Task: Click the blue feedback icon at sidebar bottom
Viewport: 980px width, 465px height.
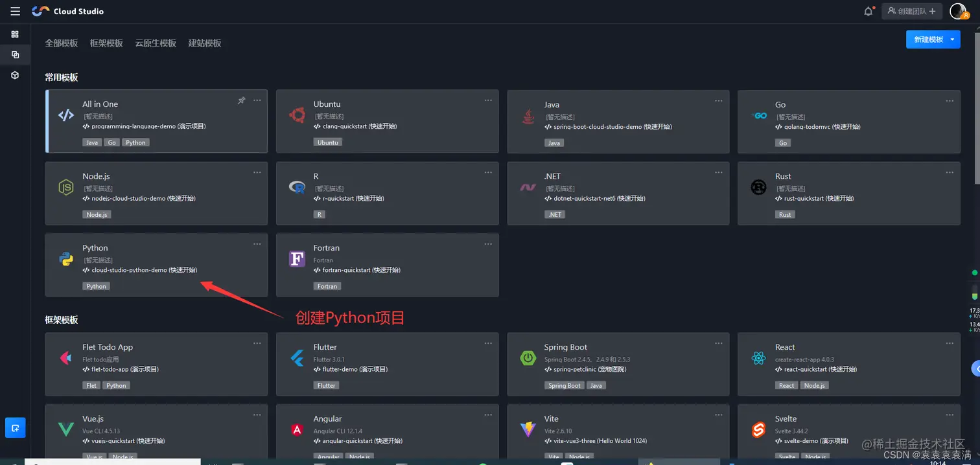Action: pyautogui.click(x=15, y=427)
